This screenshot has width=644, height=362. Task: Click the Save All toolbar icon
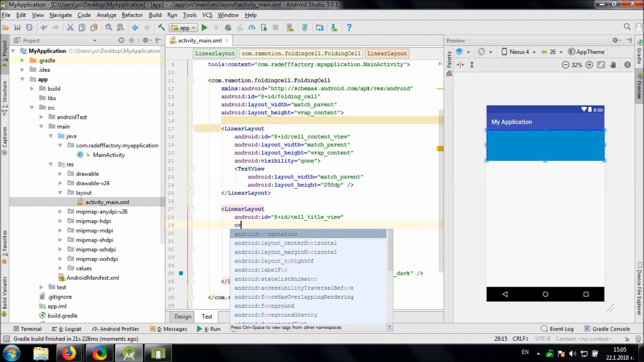tap(17, 28)
